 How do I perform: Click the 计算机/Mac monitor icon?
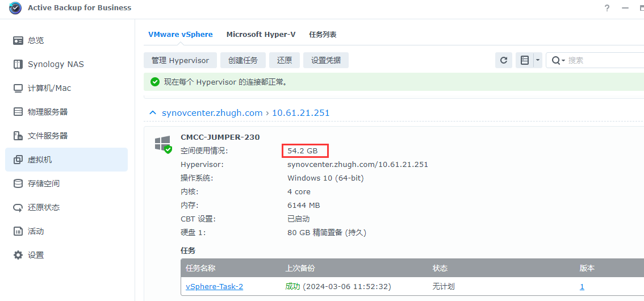click(x=18, y=88)
